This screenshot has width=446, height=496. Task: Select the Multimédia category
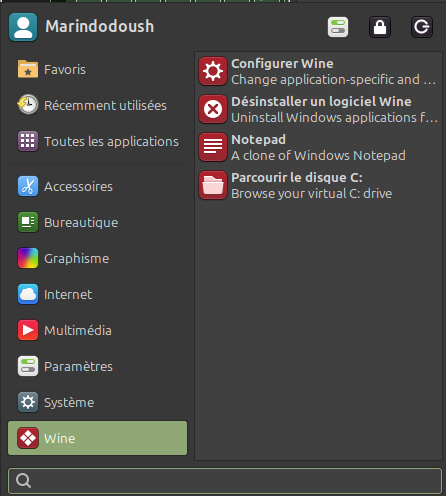(97, 330)
